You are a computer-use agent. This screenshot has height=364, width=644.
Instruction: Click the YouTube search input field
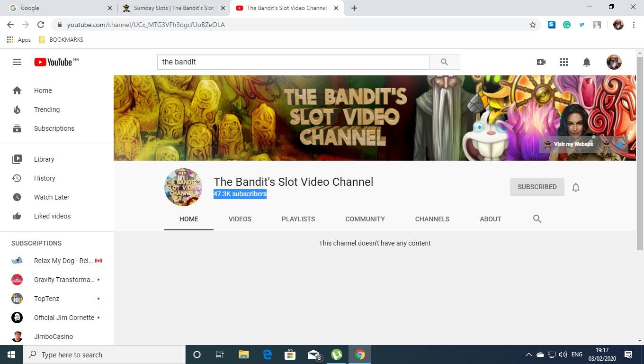(294, 62)
